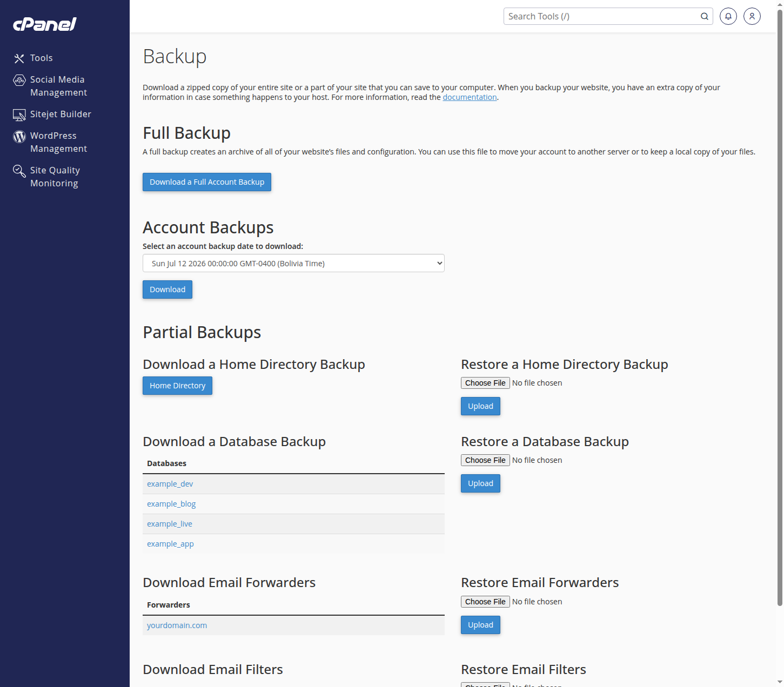Image resolution: width=784 pixels, height=687 pixels.
Task: Open the user account icon
Action: coord(752,16)
